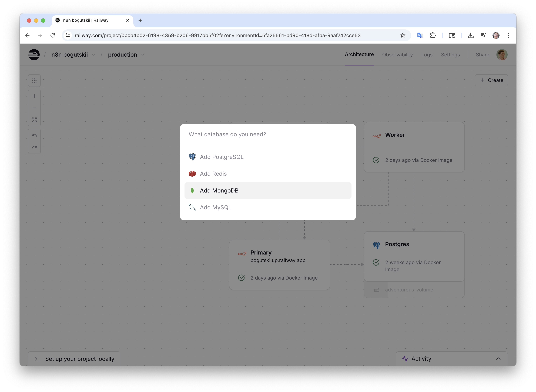The image size is (536, 392).
Task: Click the Create button
Action: point(491,80)
